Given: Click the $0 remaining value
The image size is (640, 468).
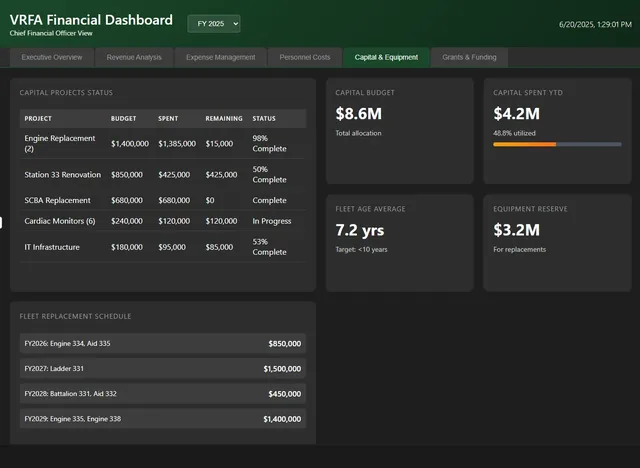Looking at the screenshot, I should pos(210,200).
